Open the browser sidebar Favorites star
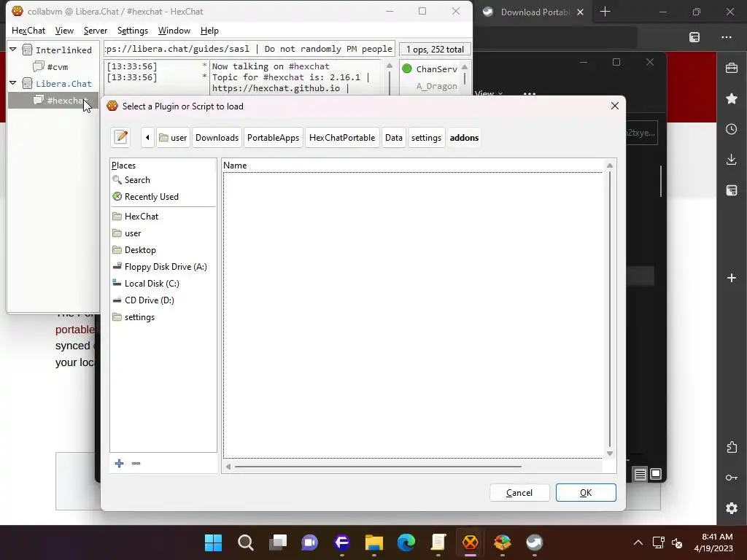The height and width of the screenshot is (560, 747). pos(731,98)
